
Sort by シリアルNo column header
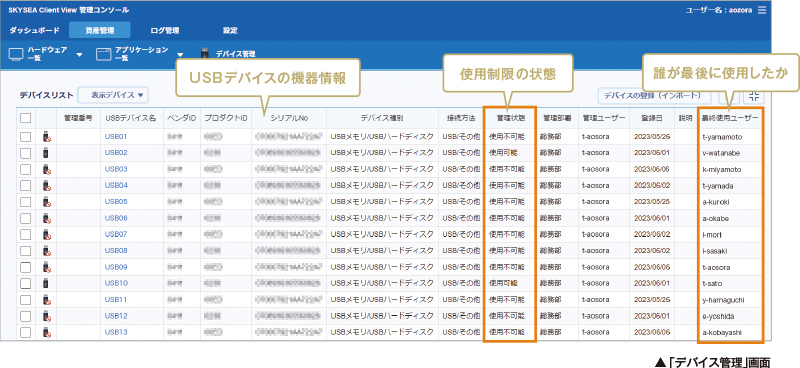(x=289, y=118)
